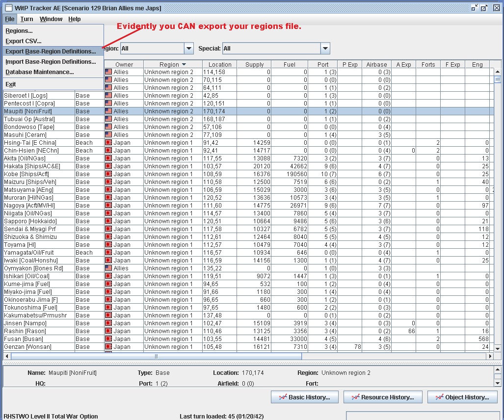Image resolution: width=504 pixels, height=420 pixels.
Task: Sort by Port column header
Action: [x=323, y=65]
